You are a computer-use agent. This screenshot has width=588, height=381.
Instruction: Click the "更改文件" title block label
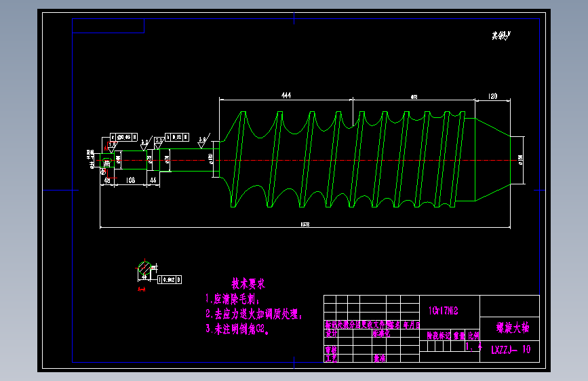pos(373,325)
